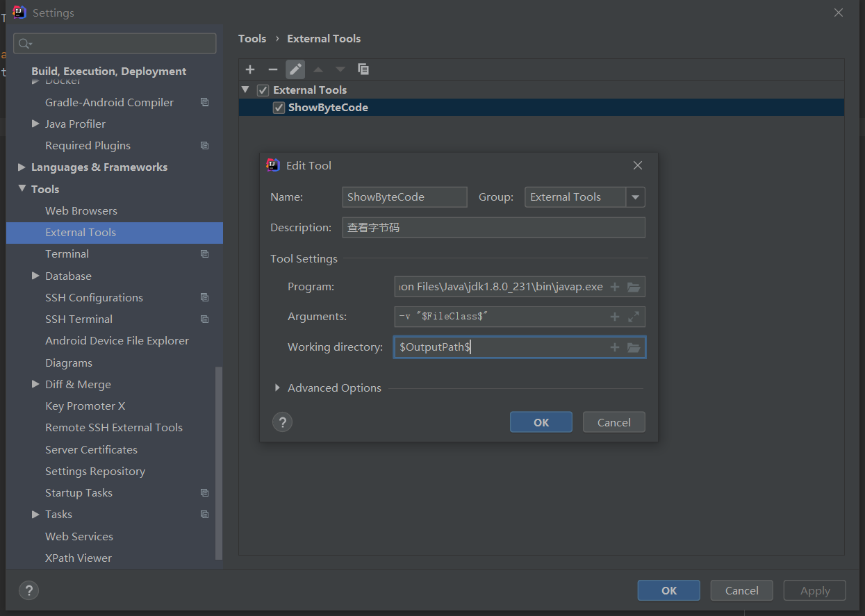
Task: Click the magnifier search history icon
Action: coord(25,44)
